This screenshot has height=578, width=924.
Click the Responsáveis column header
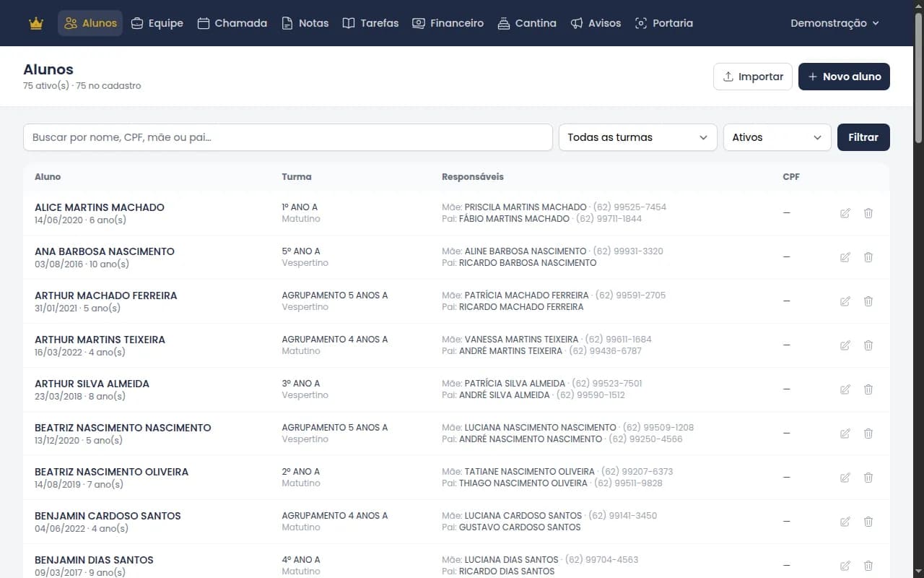(473, 177)
